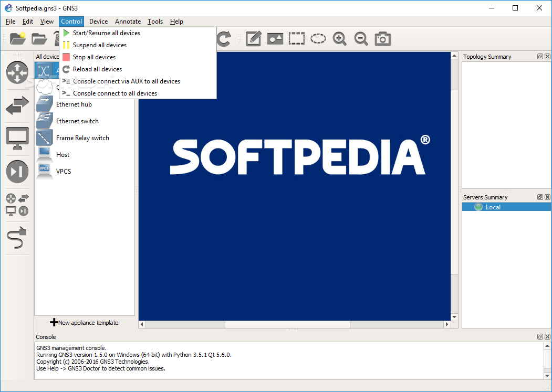This screenshot has width=552, height=392.
Task: Click the console scrollbar down arrow
Action: [x=547, y=375]
